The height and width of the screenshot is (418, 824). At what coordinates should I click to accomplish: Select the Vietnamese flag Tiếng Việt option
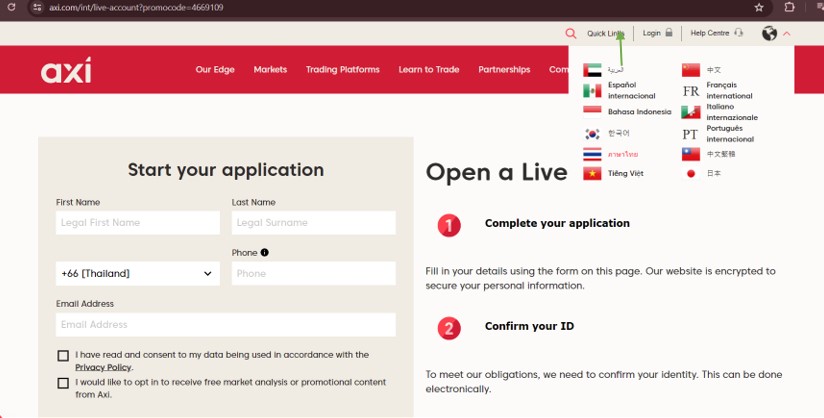(x=613, y=174)
